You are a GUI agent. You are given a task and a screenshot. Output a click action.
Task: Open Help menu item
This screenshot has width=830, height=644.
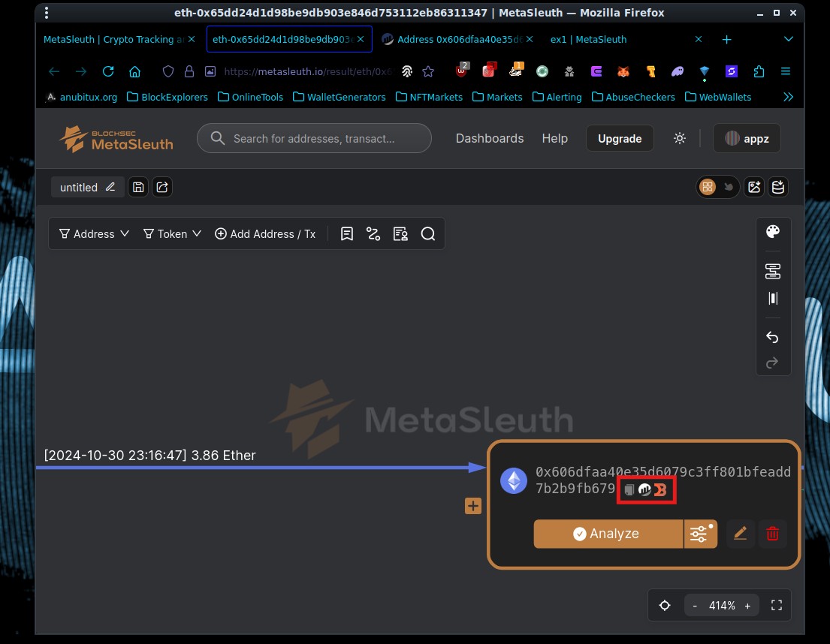click(x=555, y=139)
